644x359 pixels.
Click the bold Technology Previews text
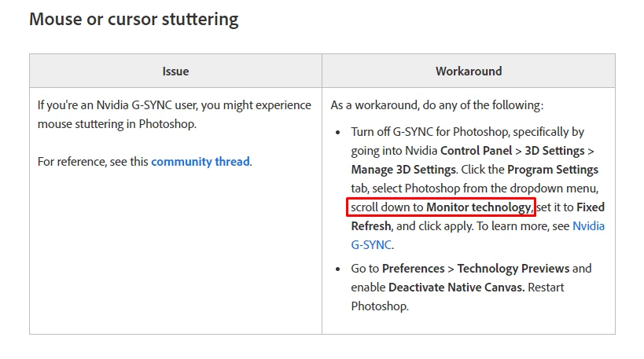tap(513, 268)
